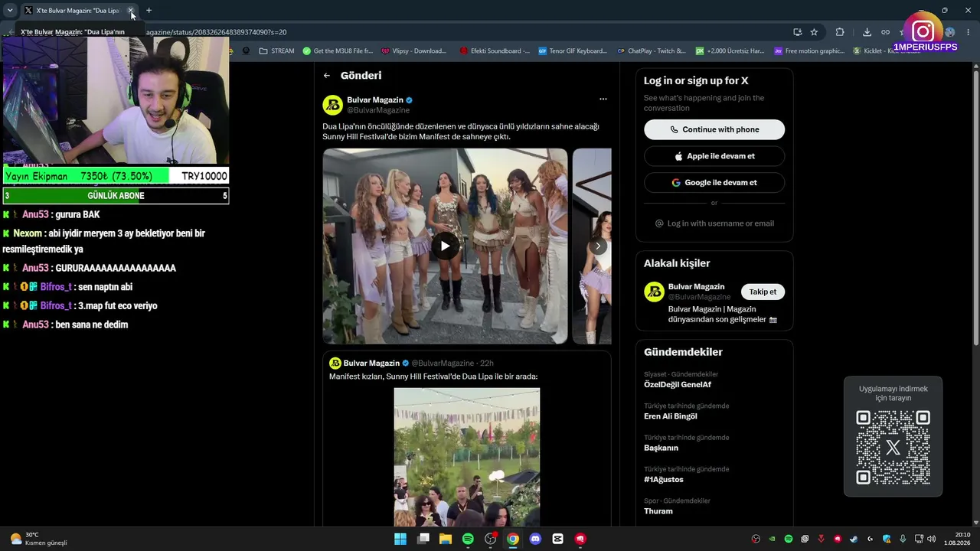Screen dimensions: 980x551
Task: Click the @BulvarMagazine handle under post author
Action: [378, 111]
